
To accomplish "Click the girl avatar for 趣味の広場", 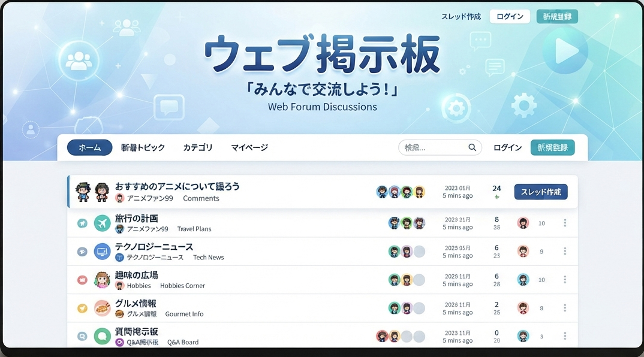I will pyautogui.click(x=103, y=280).
